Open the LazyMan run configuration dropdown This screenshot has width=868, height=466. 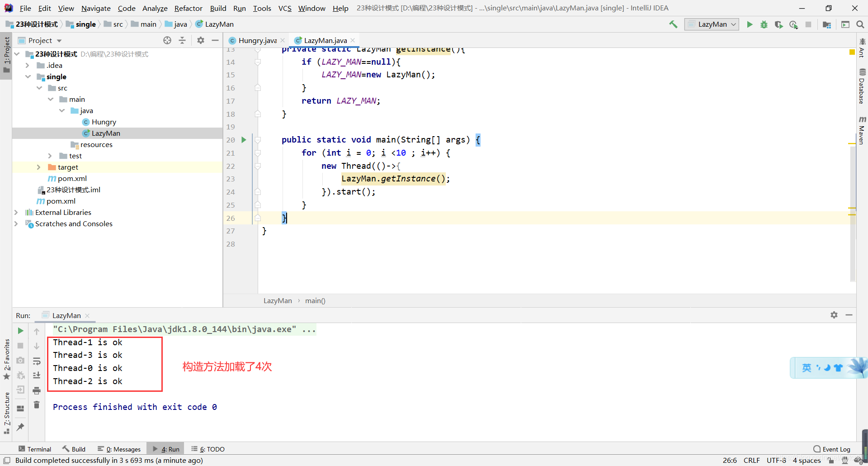(x=712, y=24)
